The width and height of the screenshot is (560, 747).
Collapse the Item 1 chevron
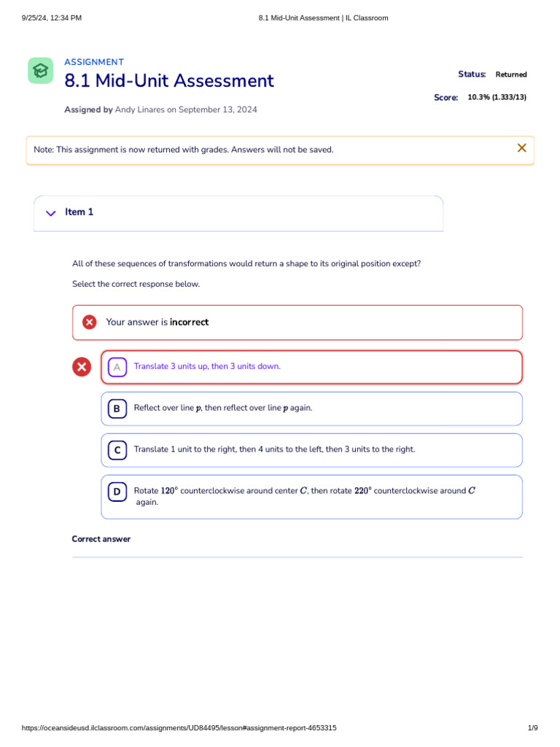click(x=50, y=213)
